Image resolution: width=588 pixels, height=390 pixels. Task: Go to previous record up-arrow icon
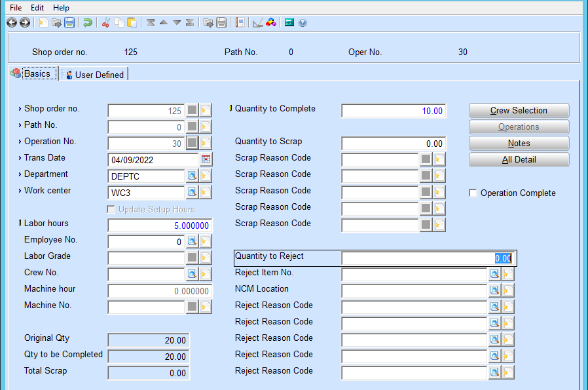point(164,23)
